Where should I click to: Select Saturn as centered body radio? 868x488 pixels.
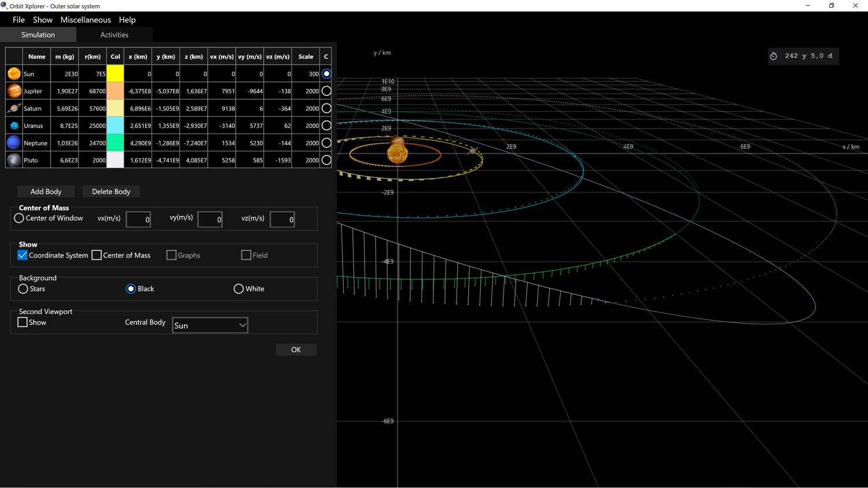(x=326, y=108)
